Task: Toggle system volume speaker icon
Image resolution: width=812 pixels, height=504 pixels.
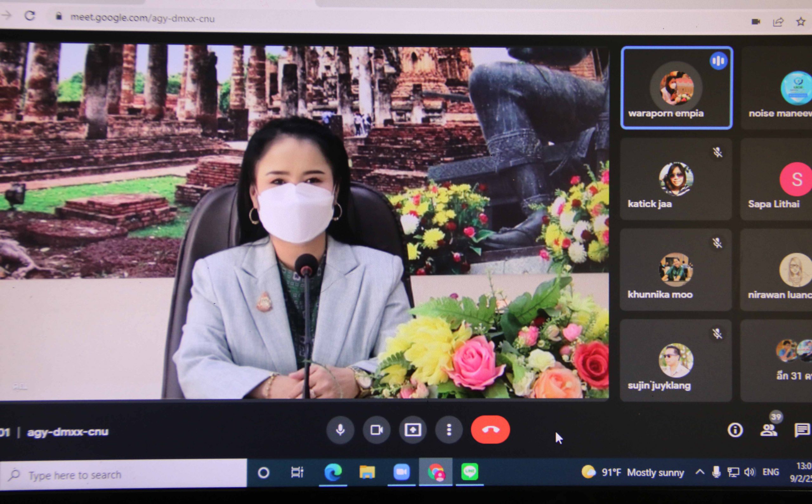Action: (750, 472)
